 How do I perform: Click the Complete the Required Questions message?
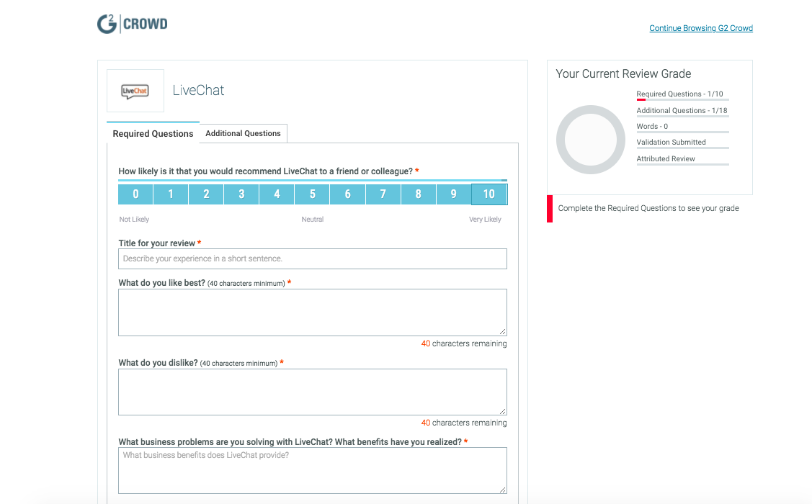(648, 208)
